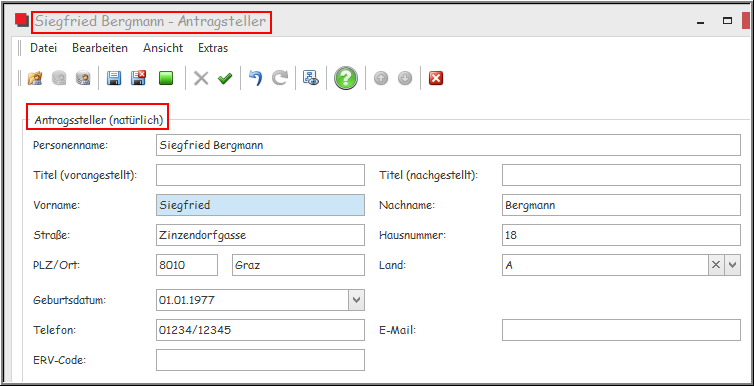Open the structure view icon with eye
This screenshot has width=754, height=386.
pos(311,78)
